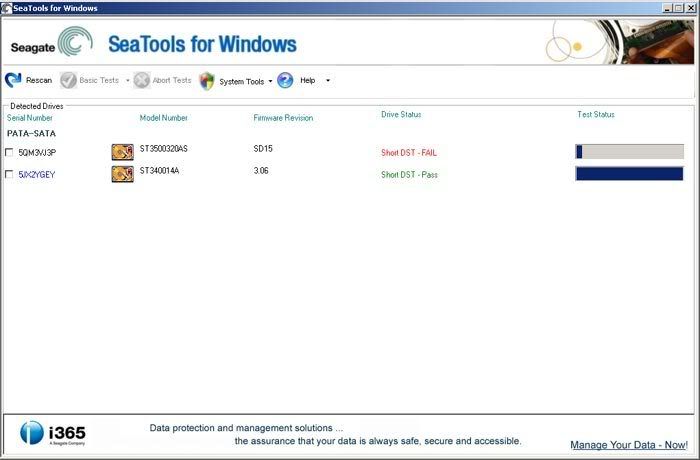Click the Abort Tests stop icon
This screenshot has height=460, width=700.
point(142,80)
